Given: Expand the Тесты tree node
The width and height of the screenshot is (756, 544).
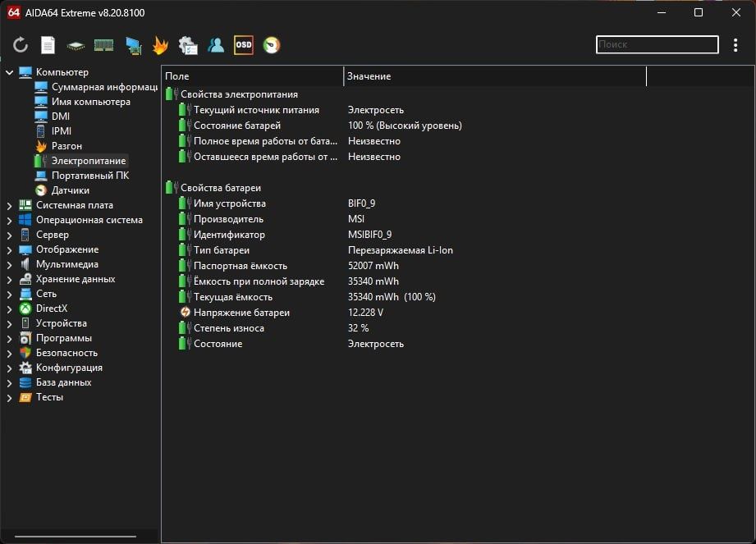Looking at the screenshot, I should [9, 397].
